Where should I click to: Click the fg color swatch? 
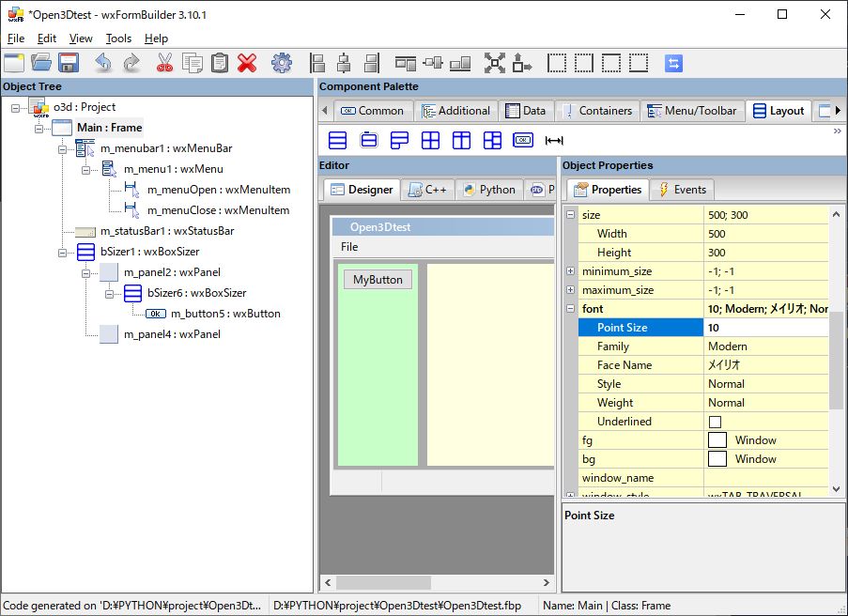coord(717,440)
